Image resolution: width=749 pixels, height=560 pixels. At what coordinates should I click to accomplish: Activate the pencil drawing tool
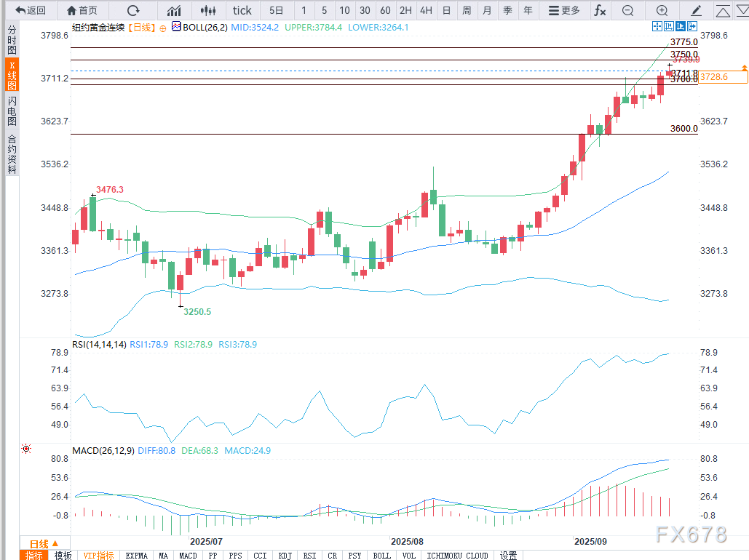697,10
